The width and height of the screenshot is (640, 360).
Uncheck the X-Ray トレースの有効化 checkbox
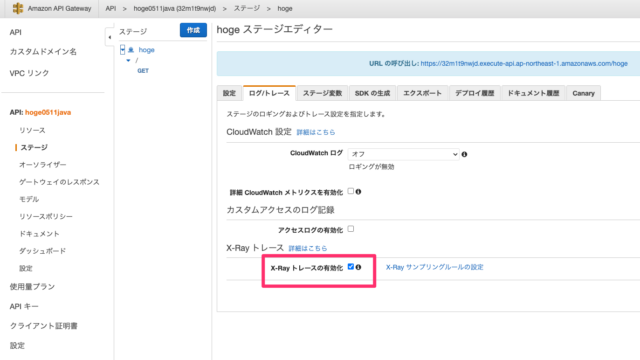tap(351, 267)
